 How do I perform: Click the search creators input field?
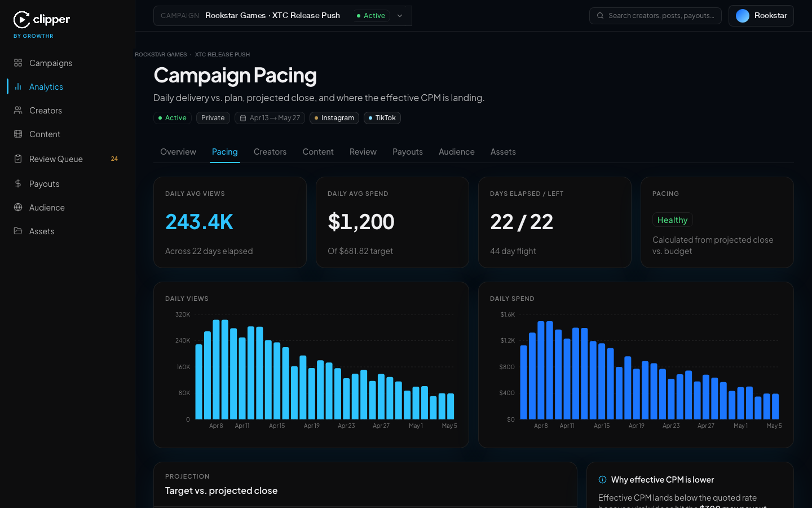tap(655, 16)
